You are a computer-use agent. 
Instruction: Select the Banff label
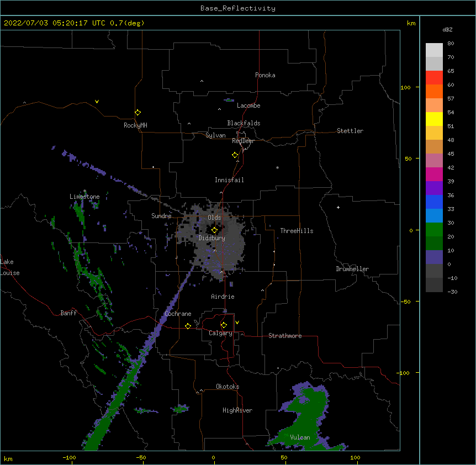68,313
